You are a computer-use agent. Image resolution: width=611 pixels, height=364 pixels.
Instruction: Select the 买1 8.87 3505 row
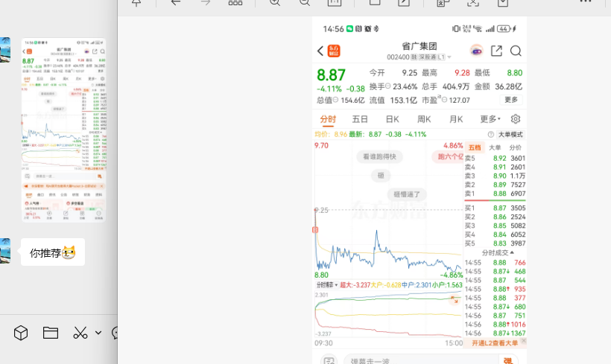pyautogui.click(x=495, y=208)
